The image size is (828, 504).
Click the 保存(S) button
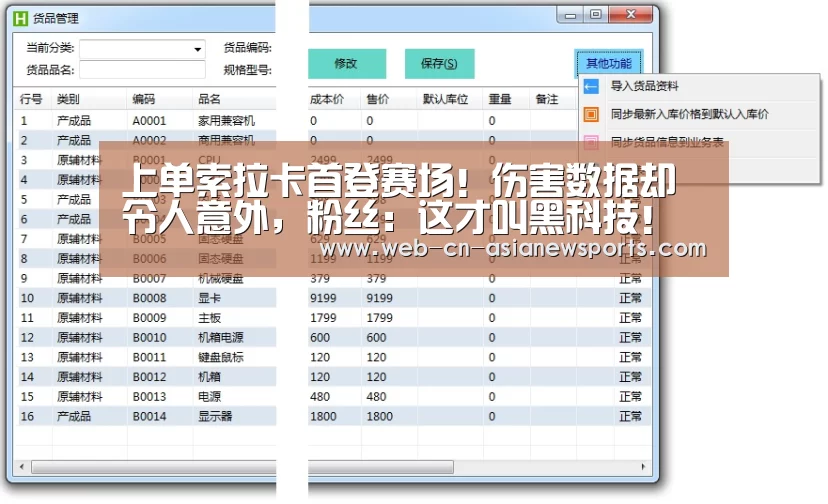(439, 63)
